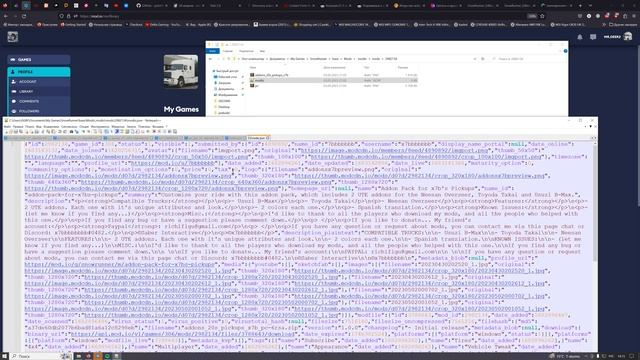Open Документы in Explorer sidebar
640x360 pixels.
pos(226,89)
